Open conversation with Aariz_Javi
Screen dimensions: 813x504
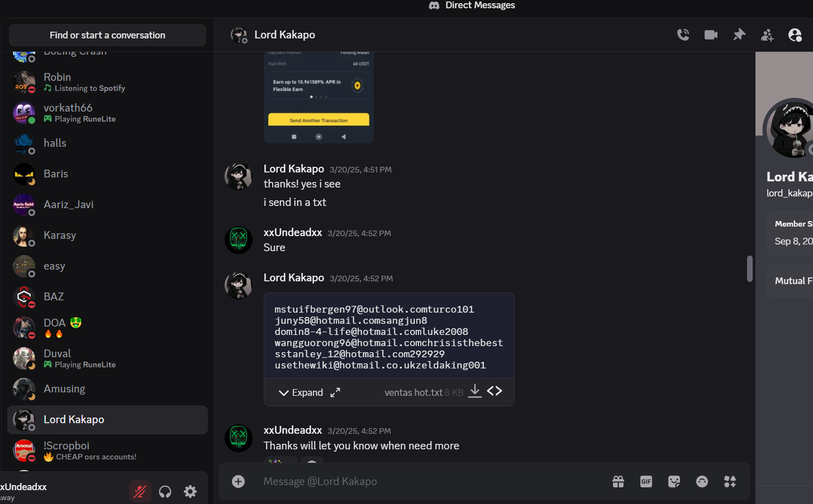[x=107, y=204]
